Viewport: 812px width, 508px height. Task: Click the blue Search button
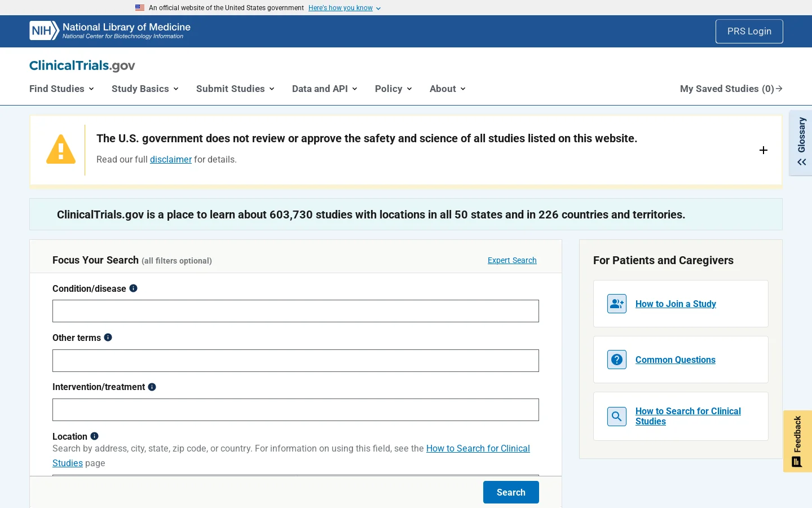[511, 492]
